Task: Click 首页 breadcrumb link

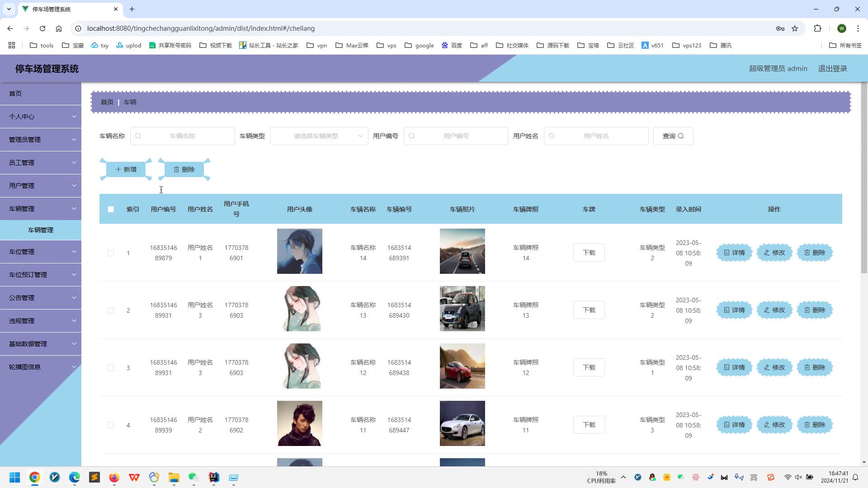Action: [x=107, y=102]
